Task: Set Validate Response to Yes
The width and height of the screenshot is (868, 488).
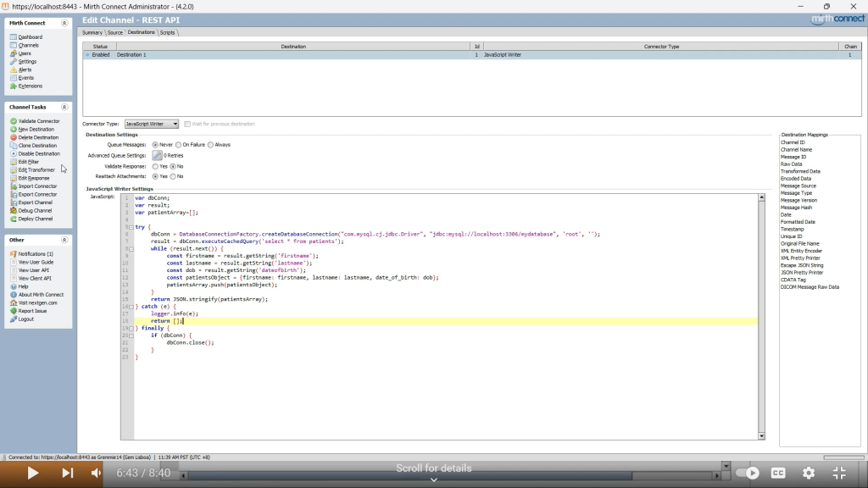Action: click(155, 167)
